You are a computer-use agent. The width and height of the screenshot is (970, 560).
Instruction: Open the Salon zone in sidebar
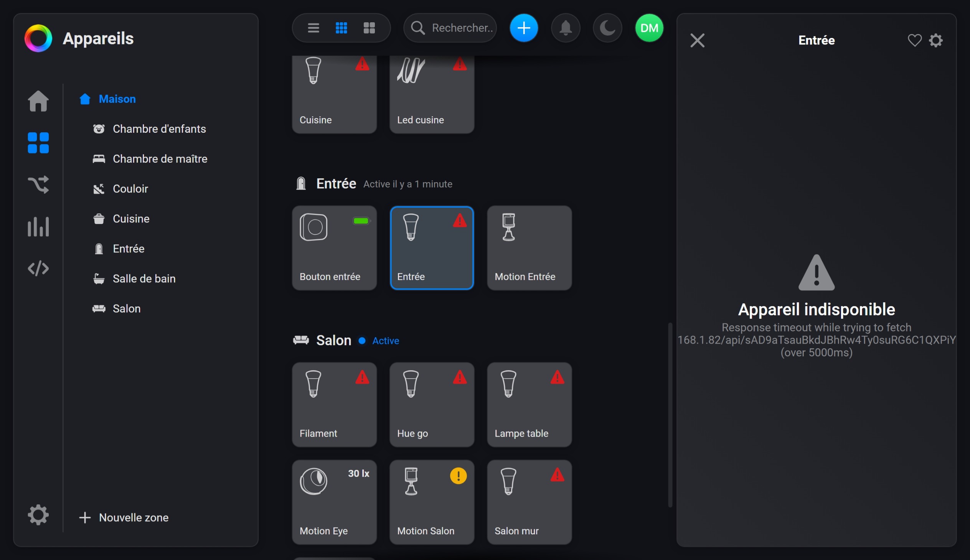click(x=126, y=308)
